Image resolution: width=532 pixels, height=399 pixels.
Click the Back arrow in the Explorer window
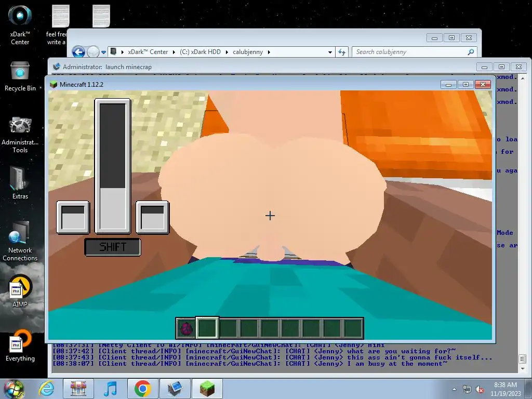click(78, 52)
